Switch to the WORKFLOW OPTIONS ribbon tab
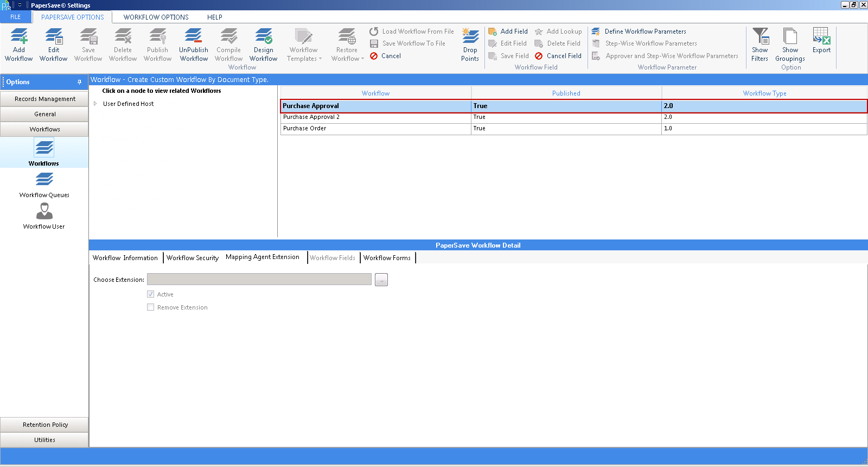868x467 pixels. pos(156,17)
